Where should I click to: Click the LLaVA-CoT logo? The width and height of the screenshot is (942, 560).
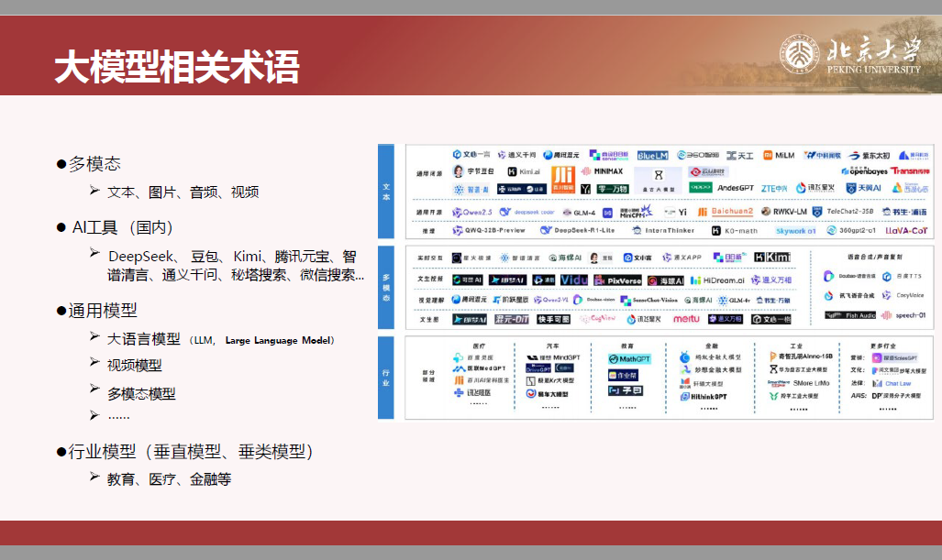(x=906, y=230)
